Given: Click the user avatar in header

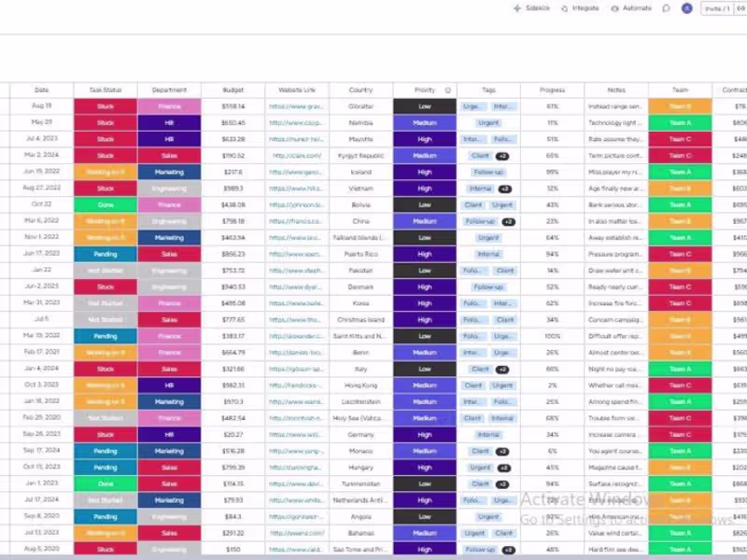Looking at the screenshot, I should pos(686,8).
